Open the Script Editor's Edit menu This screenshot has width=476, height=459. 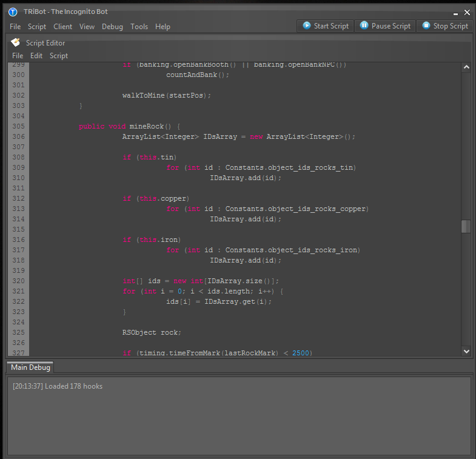pyautogui.click(x=36, y=56)
